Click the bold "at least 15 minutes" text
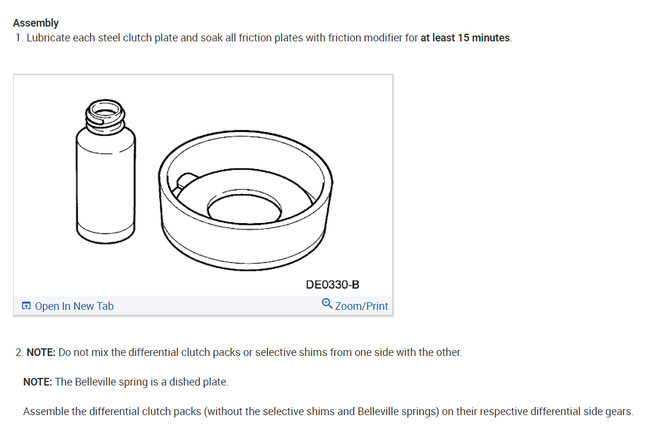Screen dimensions: 650x437 coord(464,38)
